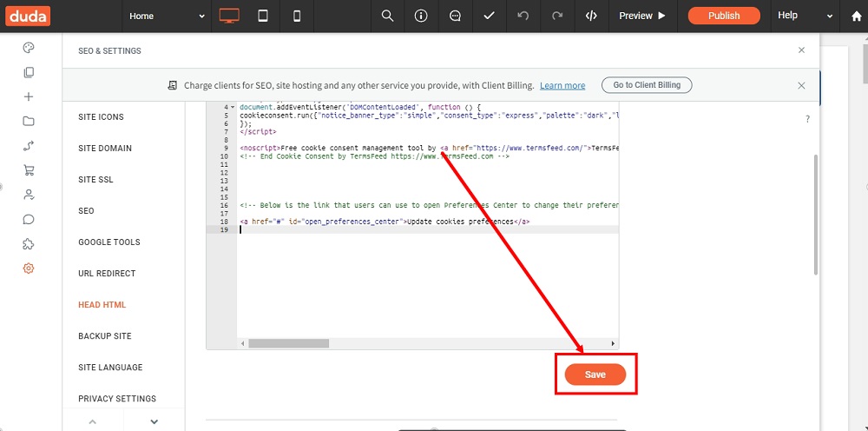Click the code editor scroll left arrow

pyautogui.click(x=242, y=343)
